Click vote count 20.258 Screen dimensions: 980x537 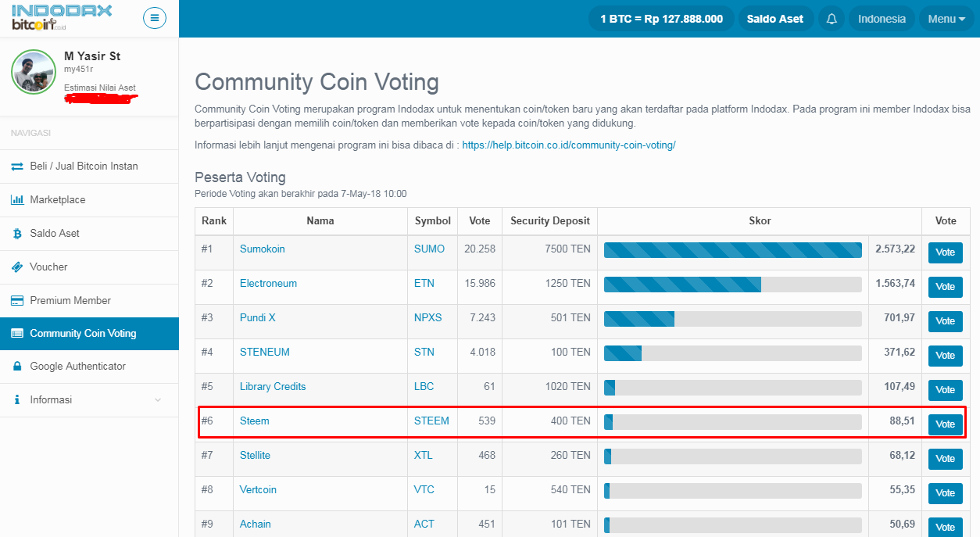[480, 249]
